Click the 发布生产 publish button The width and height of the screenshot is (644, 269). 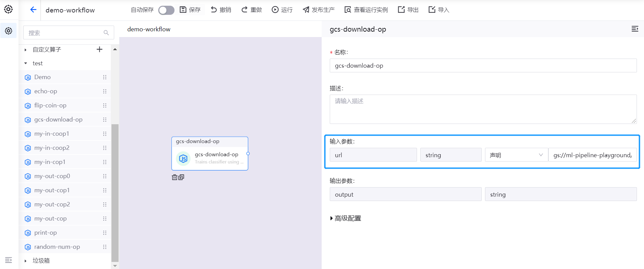[319, 10]
